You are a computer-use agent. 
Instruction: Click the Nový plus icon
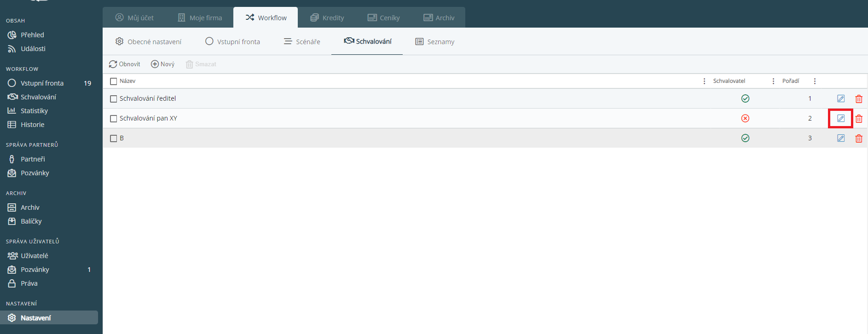pyautogui.click(x=155, y=64)
